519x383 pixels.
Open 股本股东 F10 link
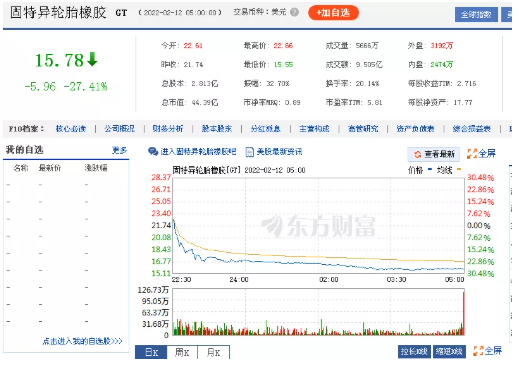click(x=217, y=129)
